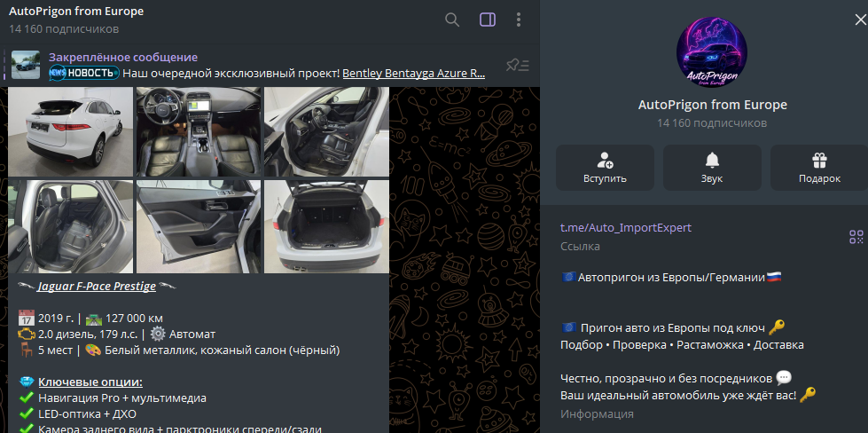
Task: Toggle the right info sidebar panel
Action: (x=488, y=20)
